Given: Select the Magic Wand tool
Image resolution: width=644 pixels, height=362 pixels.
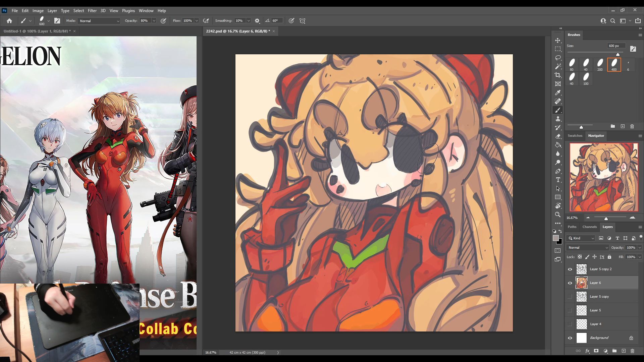Looking at the screenshot, I should coord(558,66).
